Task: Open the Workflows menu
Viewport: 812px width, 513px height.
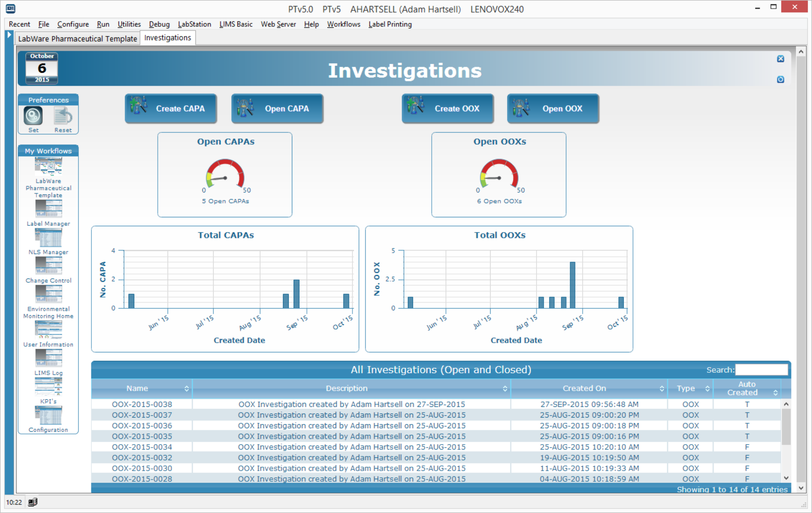Action: [x=343, y=24]
